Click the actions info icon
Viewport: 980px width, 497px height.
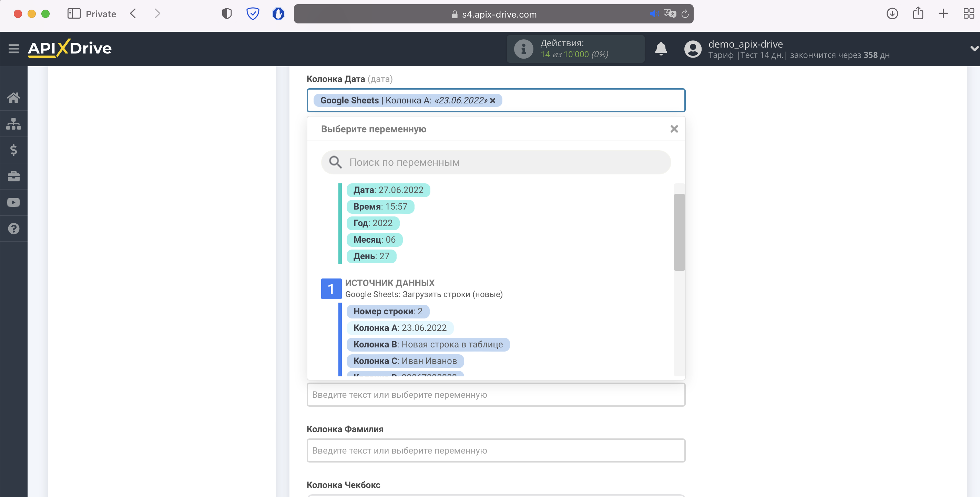click(x=523, y=49)
